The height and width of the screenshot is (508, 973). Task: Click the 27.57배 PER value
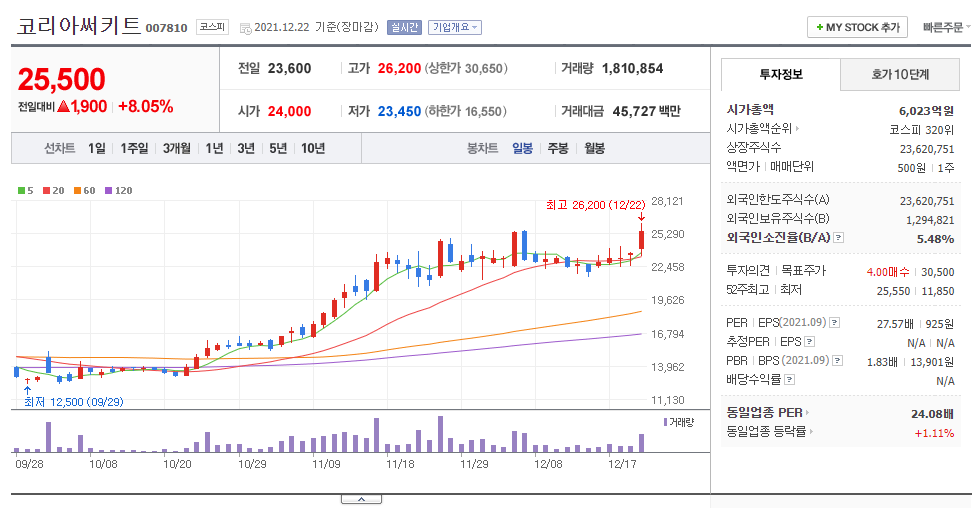click(895, 324)
